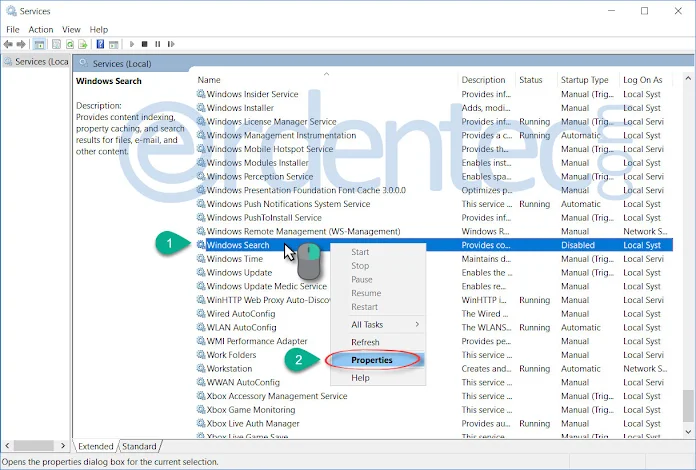The width and height of the screenshot is (696, 470).
Task: Sort by the Name column header
Action: tap(326, 80)
